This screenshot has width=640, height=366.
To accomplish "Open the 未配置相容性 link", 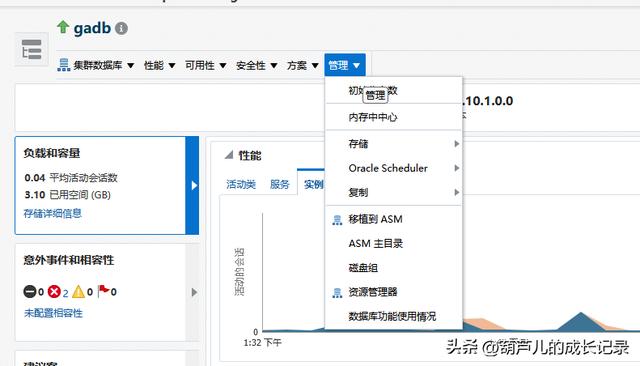I will point(53,313).
